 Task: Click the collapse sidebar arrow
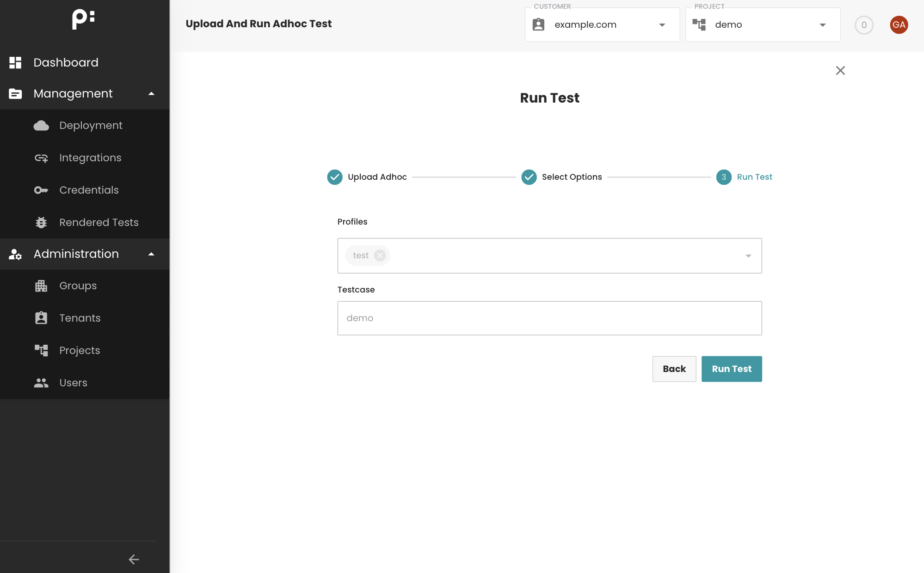click(x=134, y=559)
